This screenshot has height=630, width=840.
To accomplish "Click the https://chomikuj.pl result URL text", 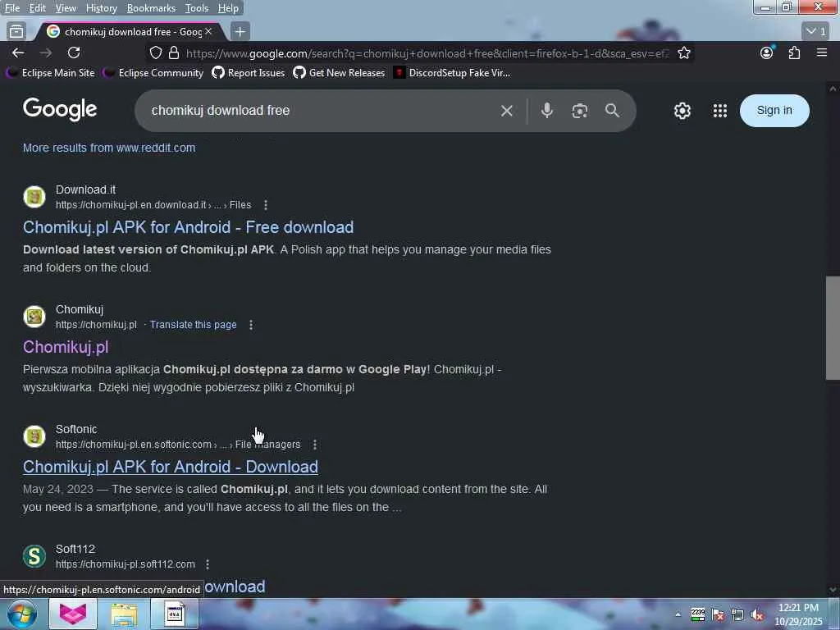I will tap(97, 325).
